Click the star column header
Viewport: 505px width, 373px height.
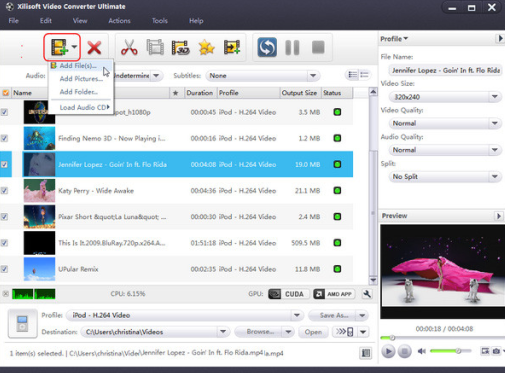point(176,93)
